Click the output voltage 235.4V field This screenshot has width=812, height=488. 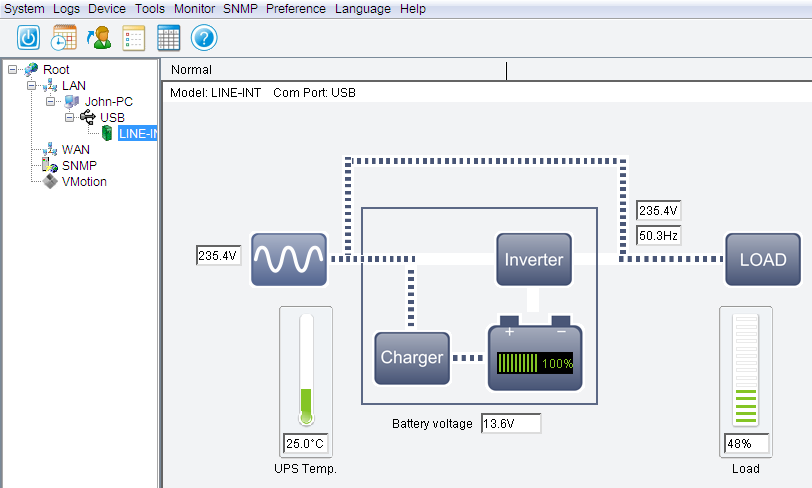coord(658,210)
